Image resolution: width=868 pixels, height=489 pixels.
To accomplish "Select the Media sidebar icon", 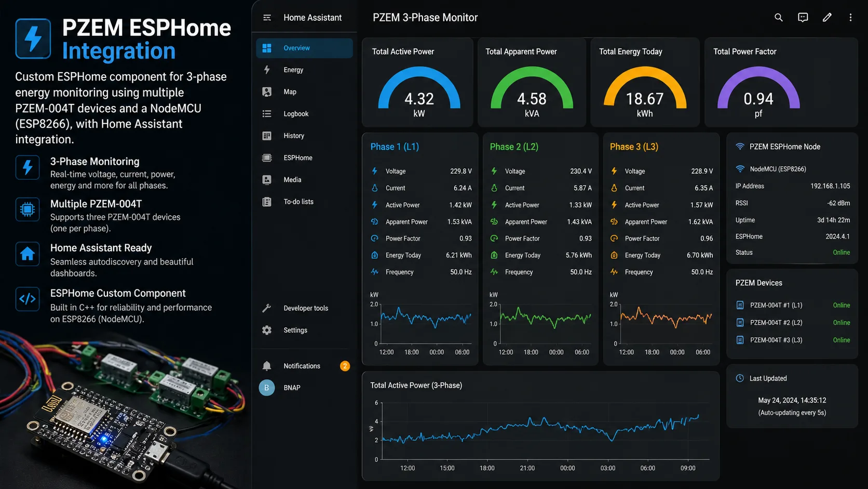I will (x=266, y=179).
